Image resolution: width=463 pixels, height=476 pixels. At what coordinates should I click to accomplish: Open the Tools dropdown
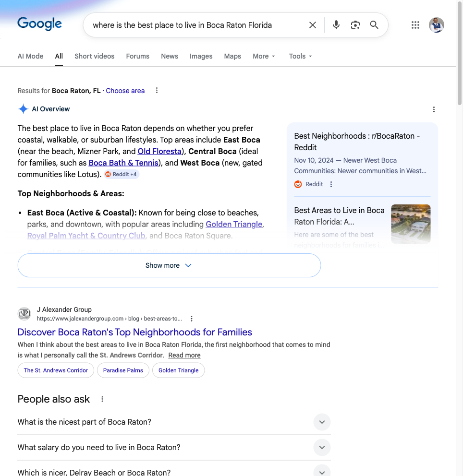pyautogui.click(x=300, y=56)
